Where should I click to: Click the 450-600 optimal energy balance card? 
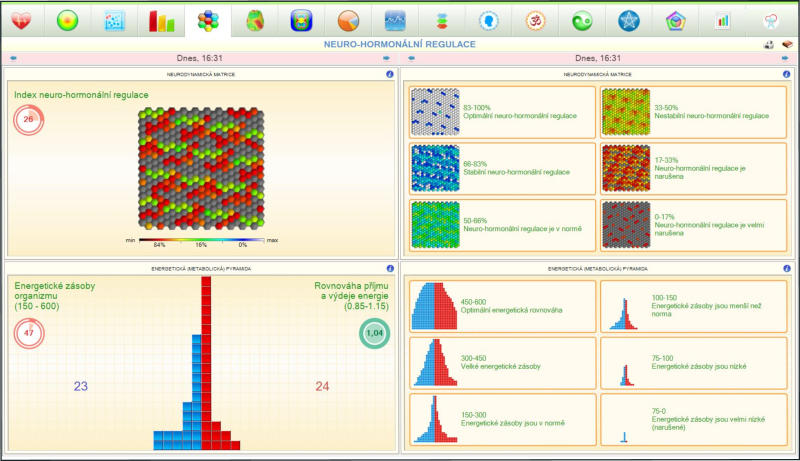point(502,306)
